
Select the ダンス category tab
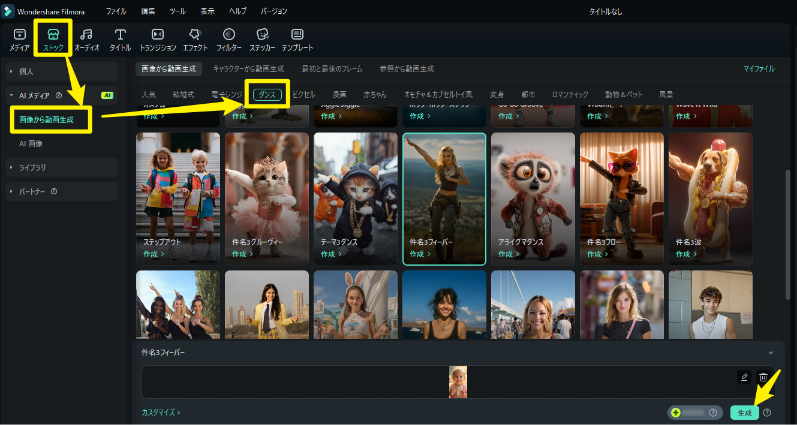267,95
